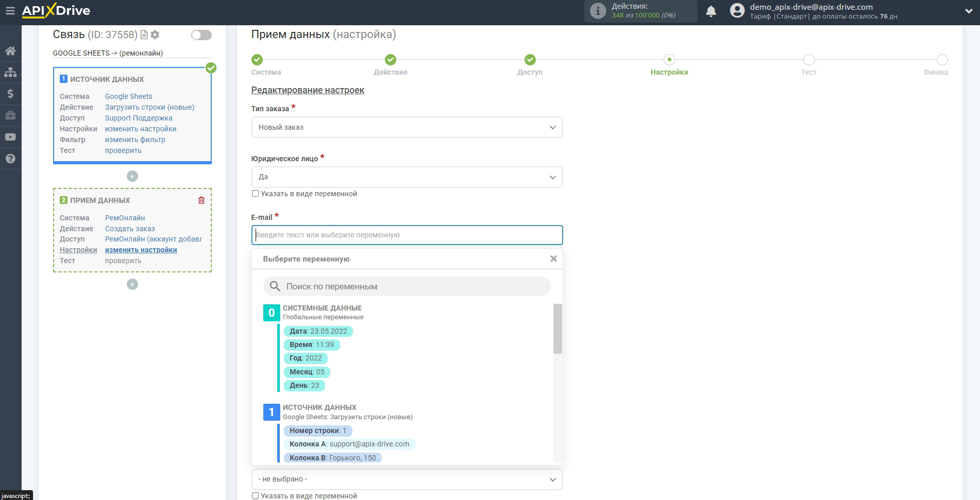Open connection settings gear icon

point(155,35)
